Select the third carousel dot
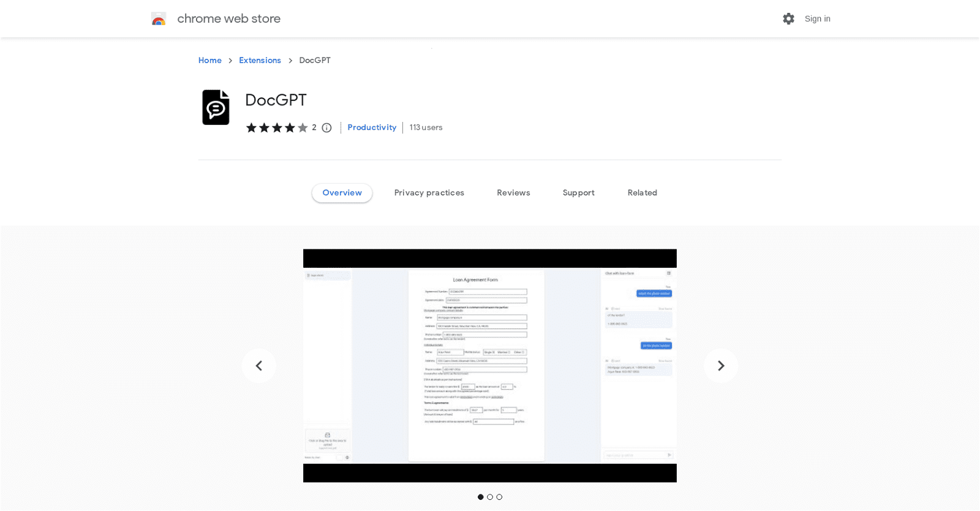 [x=499, y=497]
